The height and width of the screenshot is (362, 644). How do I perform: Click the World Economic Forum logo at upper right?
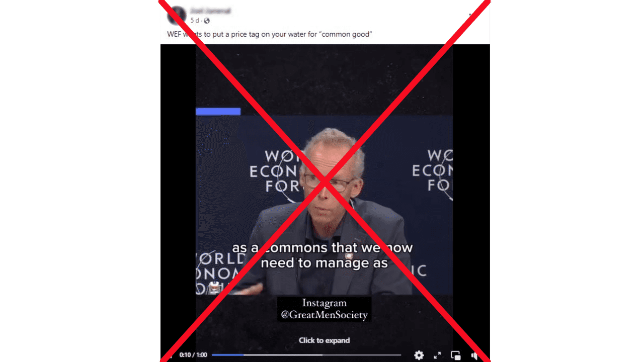point(432,171)
